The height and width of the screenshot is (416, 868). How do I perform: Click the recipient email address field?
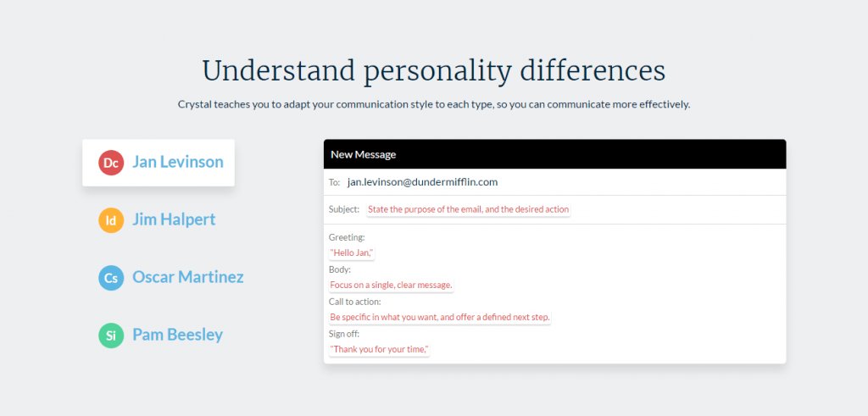(422, 182)
